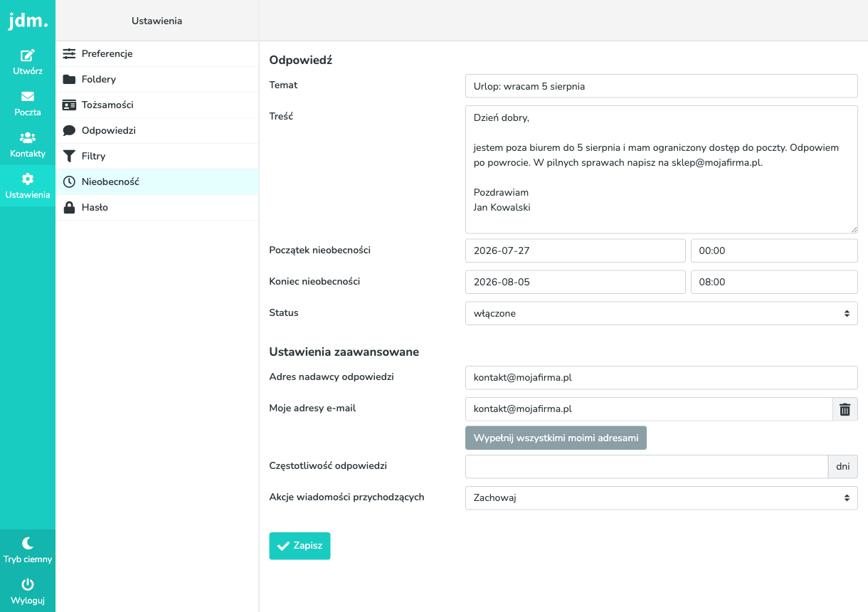
Task: Select Nieobecność settings section
Action: click(x=157, y=182)
